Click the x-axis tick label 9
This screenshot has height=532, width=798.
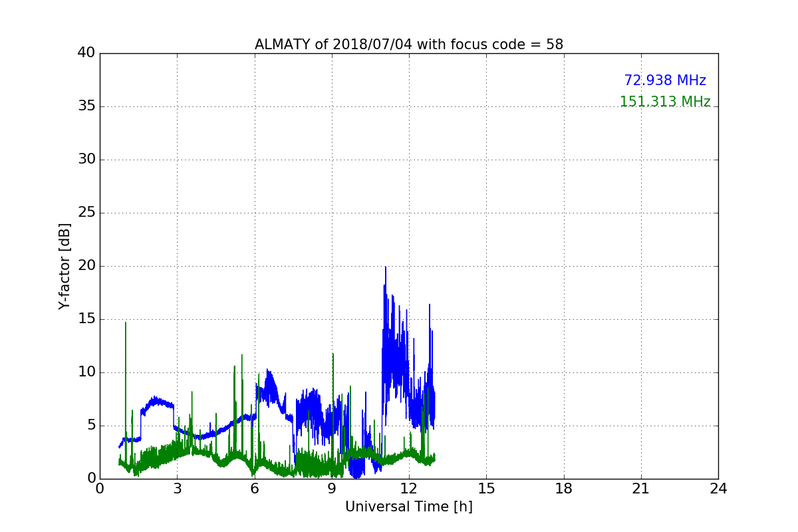[332, 489]
